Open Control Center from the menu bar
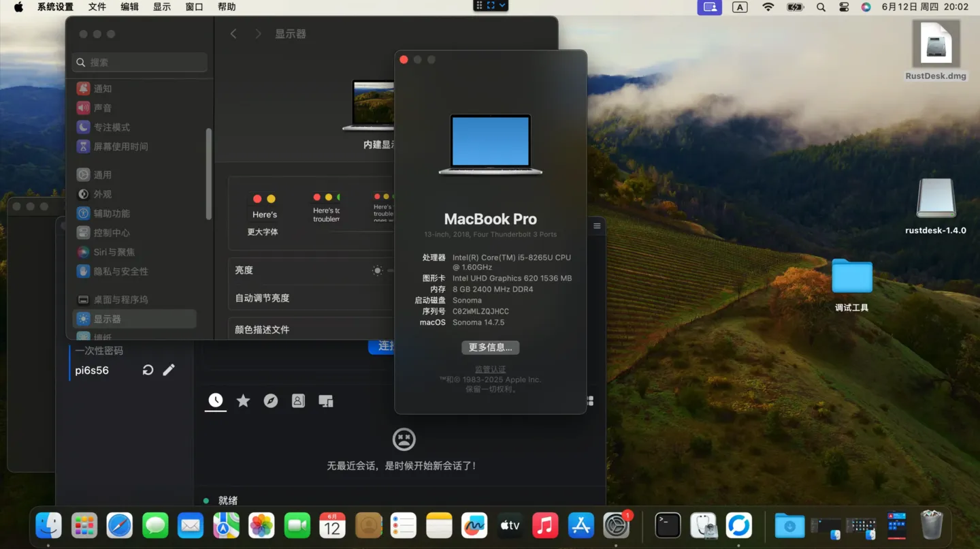The width and height of the screenshot is (980, 549). coord(844,7)
